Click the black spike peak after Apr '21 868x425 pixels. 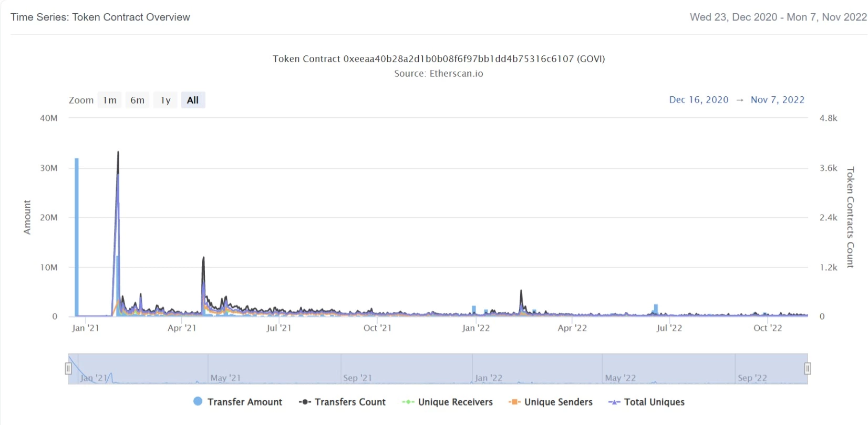point(203,258)
